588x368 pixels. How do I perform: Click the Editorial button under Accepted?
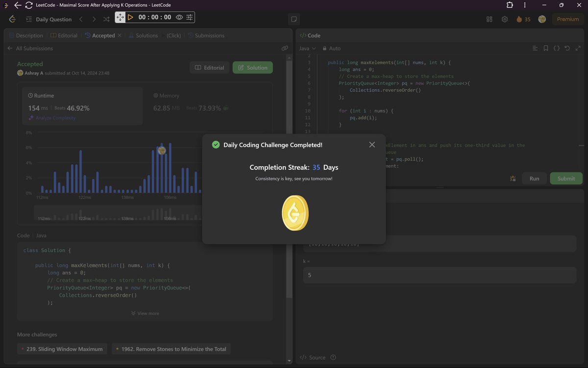[209, 68]
